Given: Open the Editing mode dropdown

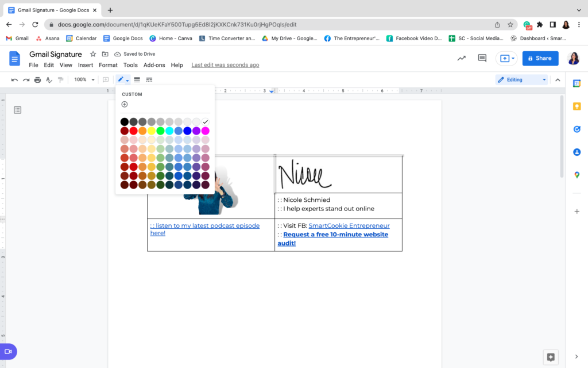Looking at the screenshot, I should pyautogui.click(x=521, y=79).
